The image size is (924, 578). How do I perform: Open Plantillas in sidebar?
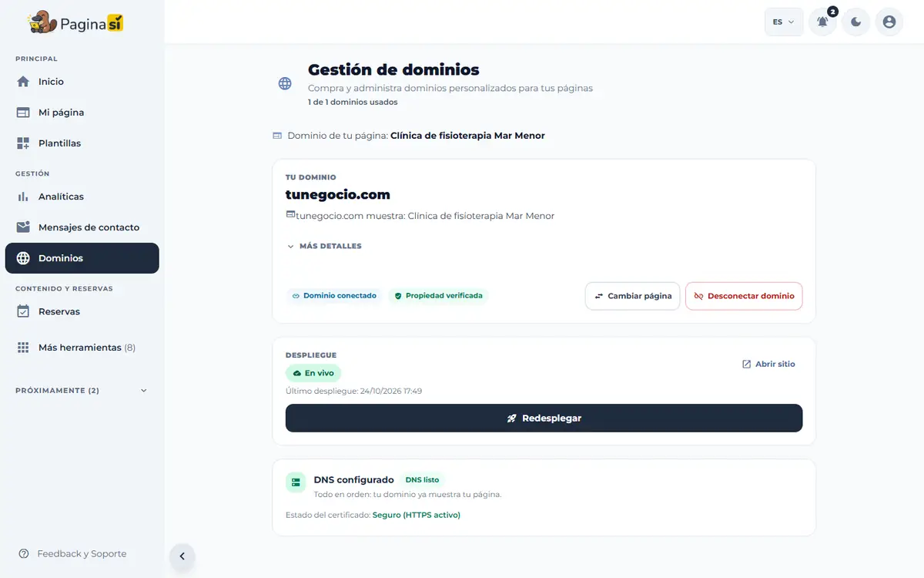point(82,143)
